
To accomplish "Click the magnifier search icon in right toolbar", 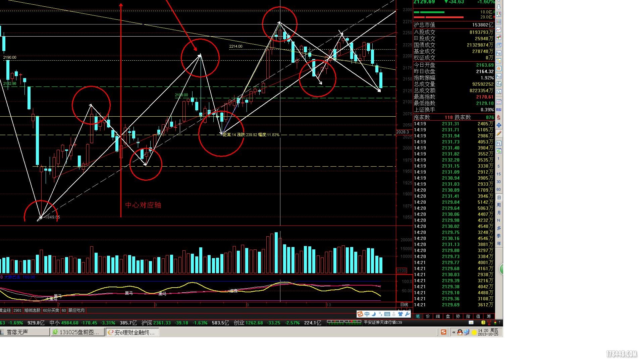I will [x=499, y=92].
